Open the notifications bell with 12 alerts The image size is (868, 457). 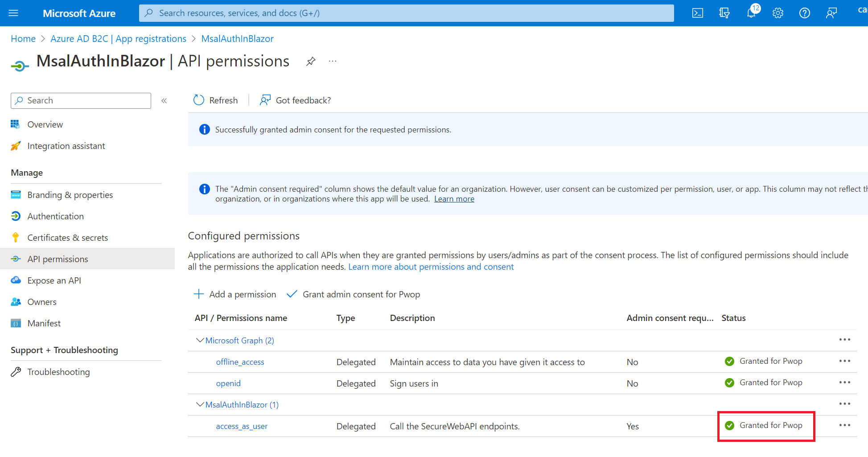coord(752,13)
